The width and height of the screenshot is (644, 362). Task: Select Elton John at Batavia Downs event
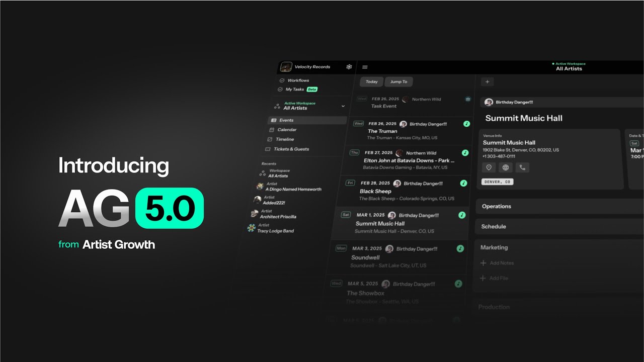click(408, 160)
